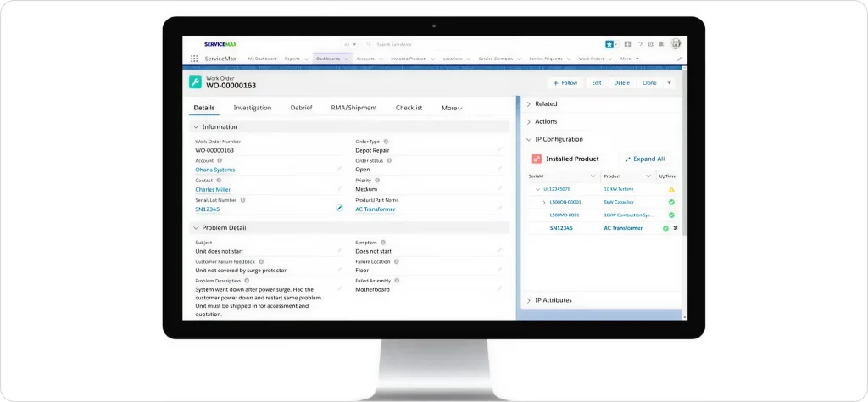Click the info icon next to Symptom
Image resolution: width=868 pixels, height=402 pixels.
(383, 242)
